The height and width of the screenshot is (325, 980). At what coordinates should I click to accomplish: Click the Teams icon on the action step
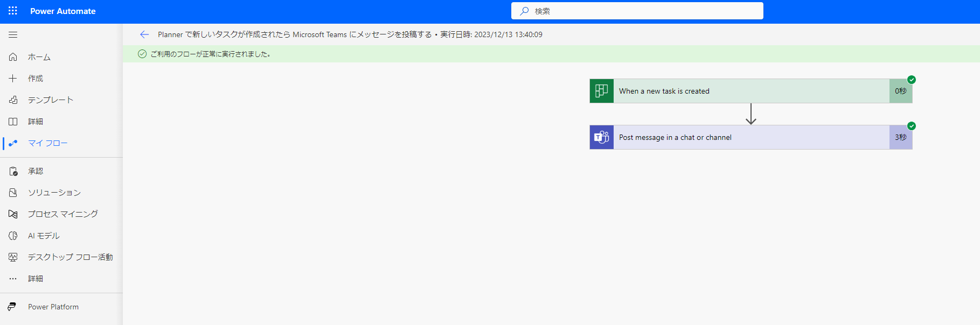602,137
